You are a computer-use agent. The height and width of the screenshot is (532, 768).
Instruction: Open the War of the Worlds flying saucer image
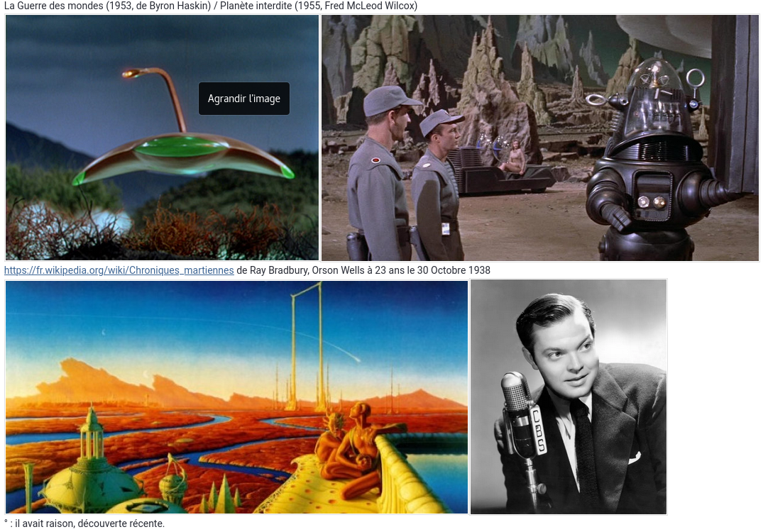click(x=162, y=138)
